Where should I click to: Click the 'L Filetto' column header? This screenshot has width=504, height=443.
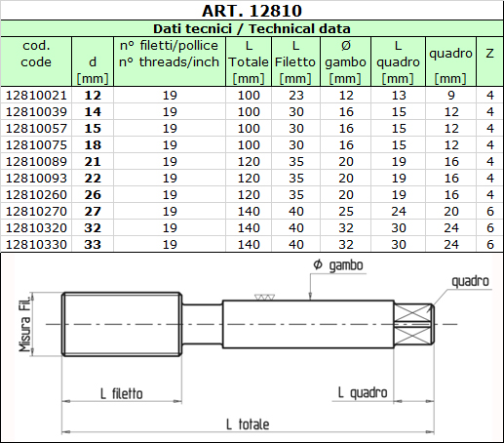point(295,61)
